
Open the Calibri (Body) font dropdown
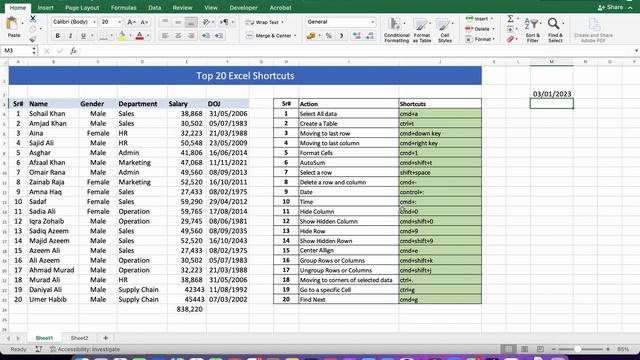click(94, 22)
